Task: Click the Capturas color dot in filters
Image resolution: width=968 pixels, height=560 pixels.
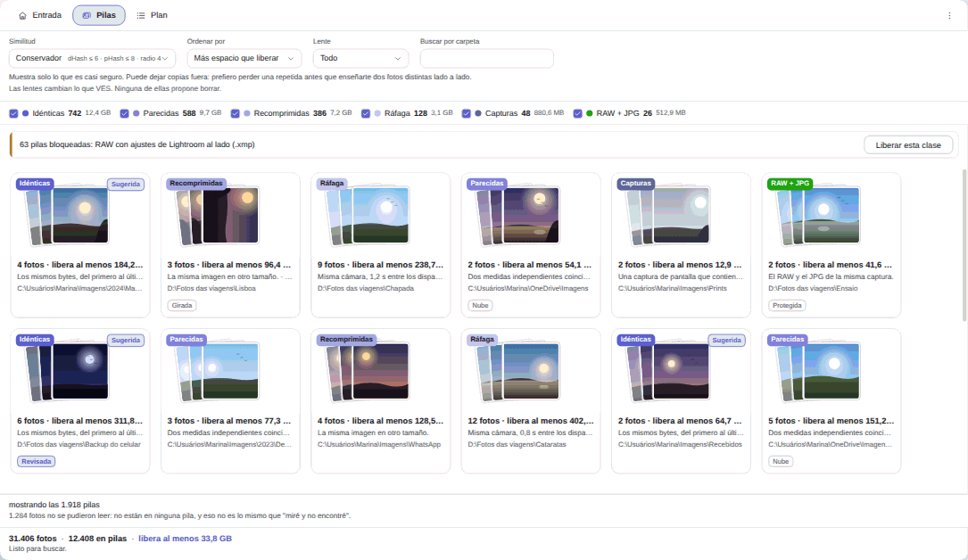Action: click(x=478, y=113)
